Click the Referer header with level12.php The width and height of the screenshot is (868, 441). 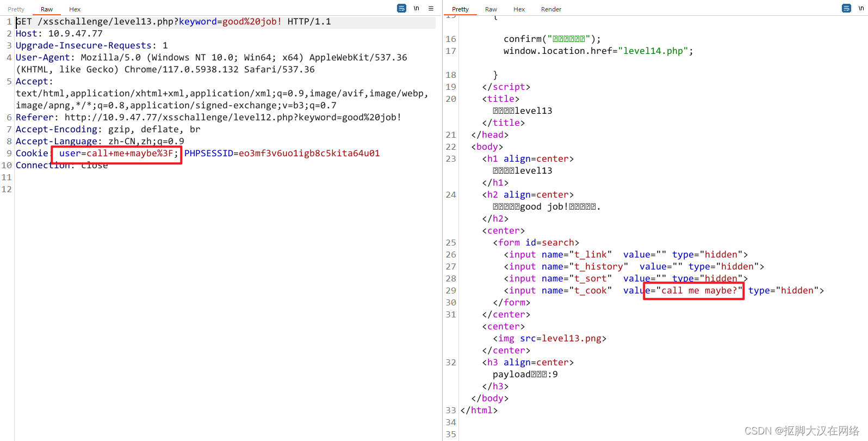tap(209, 118)
